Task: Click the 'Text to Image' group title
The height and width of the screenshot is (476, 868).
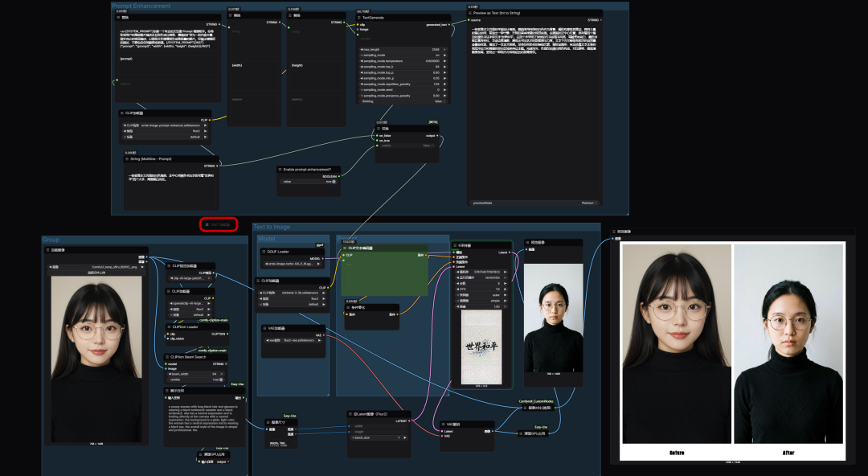Action: (272, 227)
